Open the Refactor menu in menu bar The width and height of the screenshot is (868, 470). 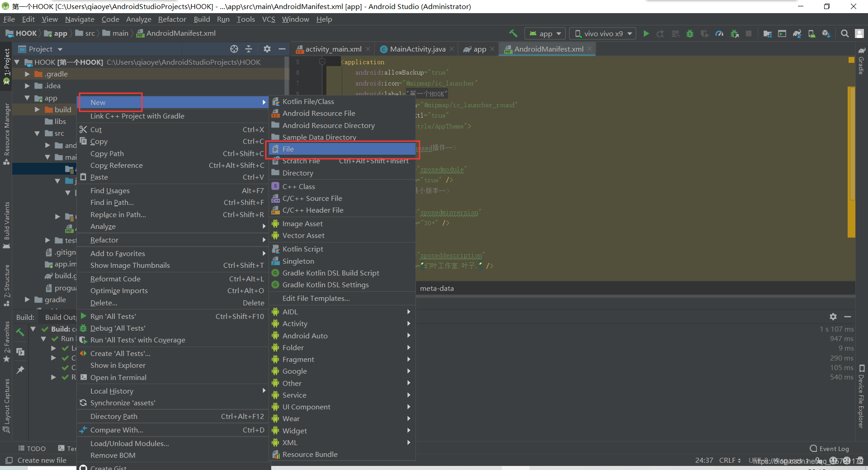172,19
